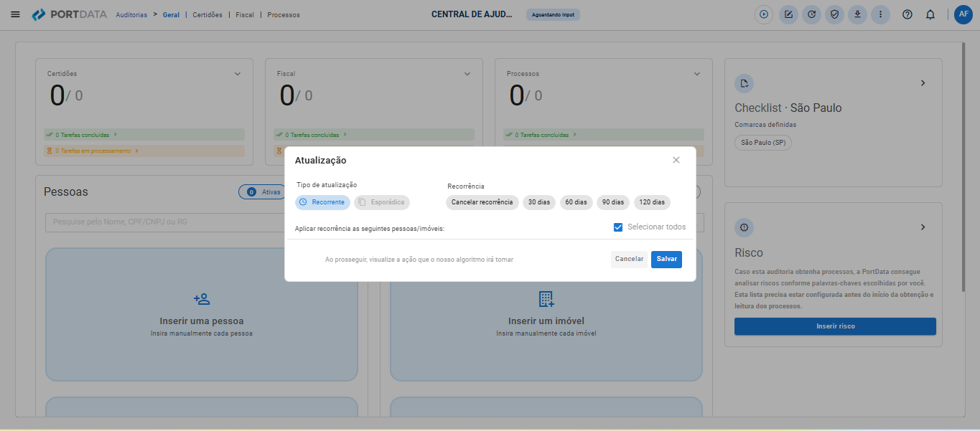Screen dimensions: 980x431
Task: Open the three-dot more options menu
Action: (x=880, y=14)
